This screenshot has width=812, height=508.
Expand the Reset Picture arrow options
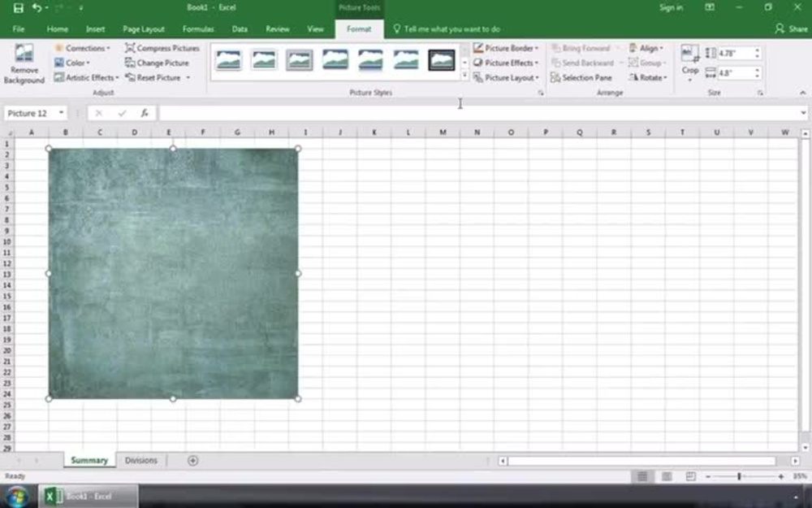pos(188,77)
